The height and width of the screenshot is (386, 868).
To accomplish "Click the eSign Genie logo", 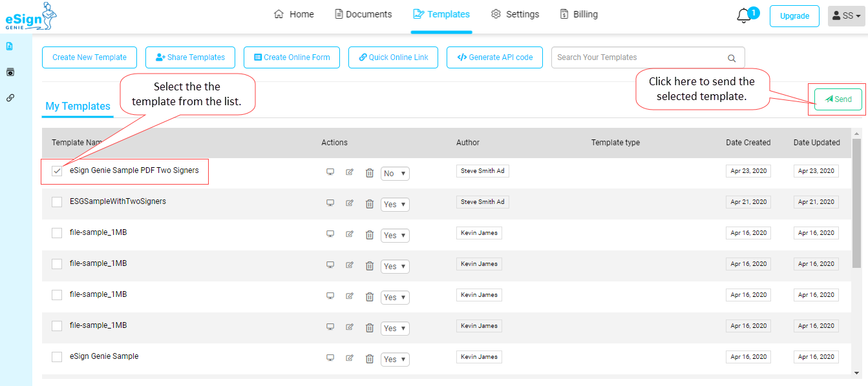I will (31, 17).
